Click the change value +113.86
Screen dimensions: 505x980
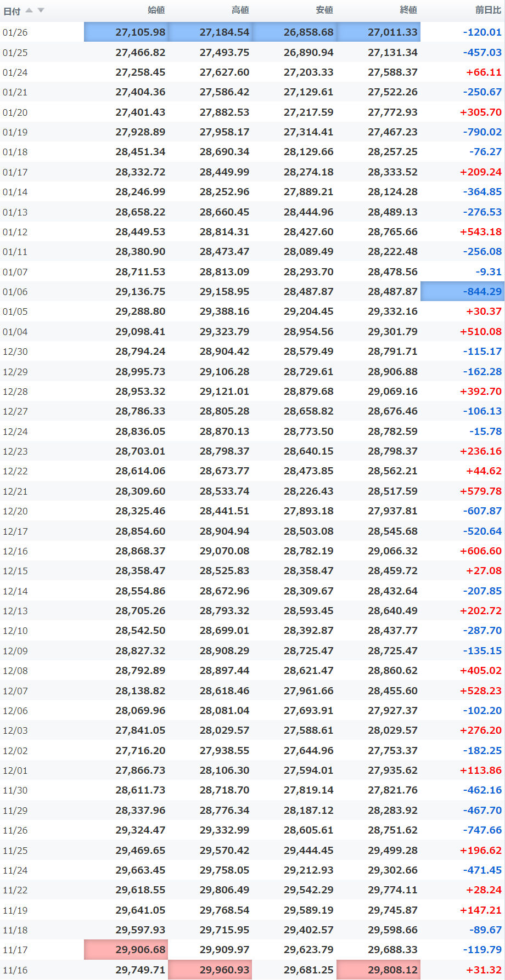point(481,771)
